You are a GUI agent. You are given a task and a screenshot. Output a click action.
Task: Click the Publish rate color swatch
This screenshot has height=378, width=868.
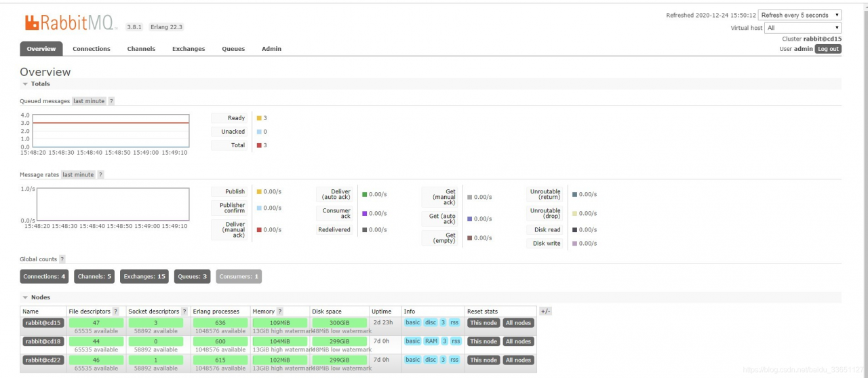[x=259, y=191]
